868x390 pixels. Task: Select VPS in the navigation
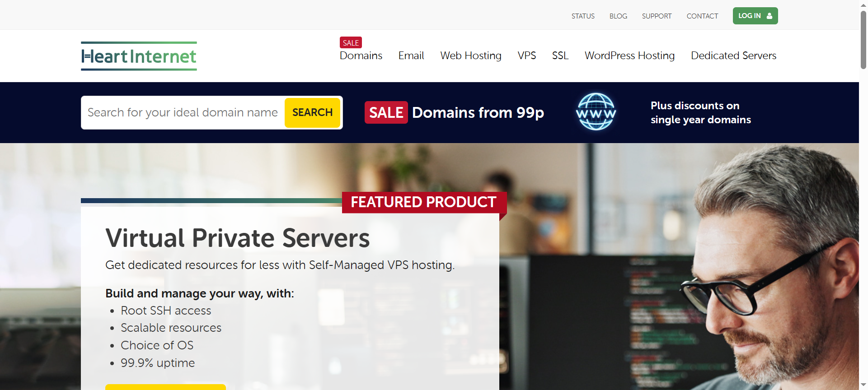pos(526,56)
